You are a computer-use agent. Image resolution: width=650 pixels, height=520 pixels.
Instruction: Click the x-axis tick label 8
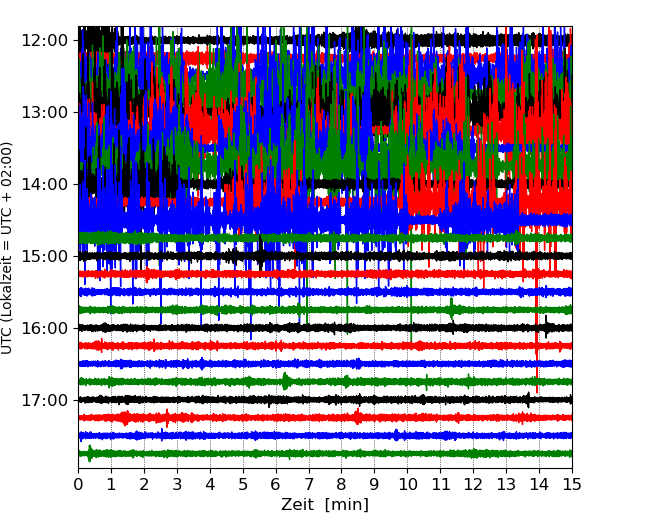pos(342,485)
